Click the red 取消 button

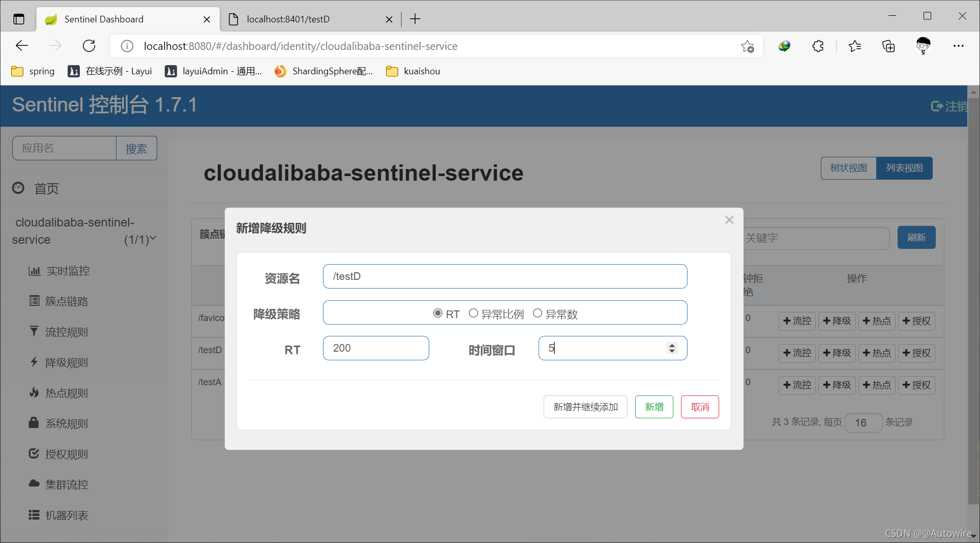point(700,407)
